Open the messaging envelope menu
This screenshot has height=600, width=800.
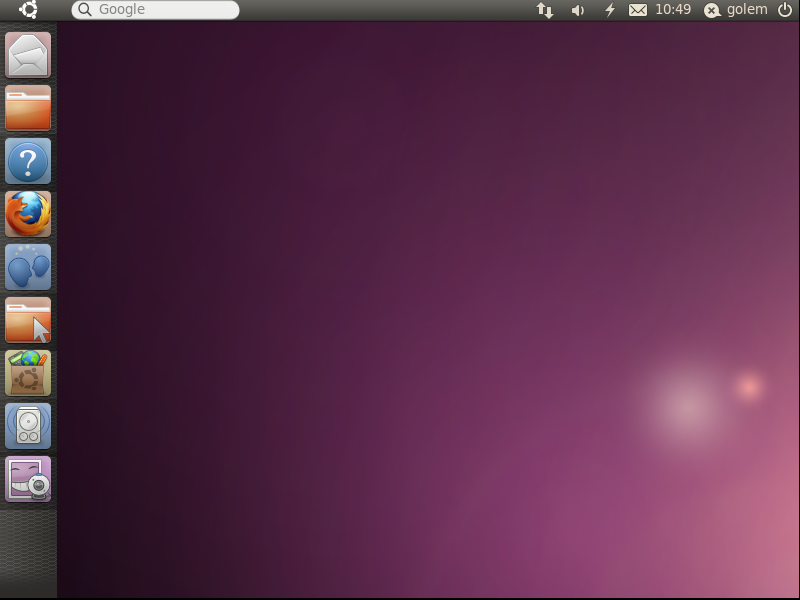[x=638, y=10]
